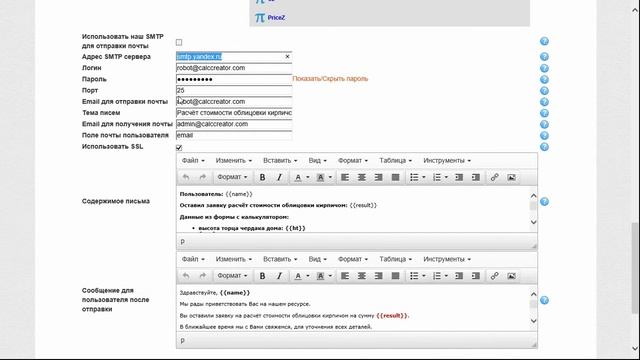Click 'Показать/Скрыть пароль' link
The image size is (640, 360).
coord(330,79)
